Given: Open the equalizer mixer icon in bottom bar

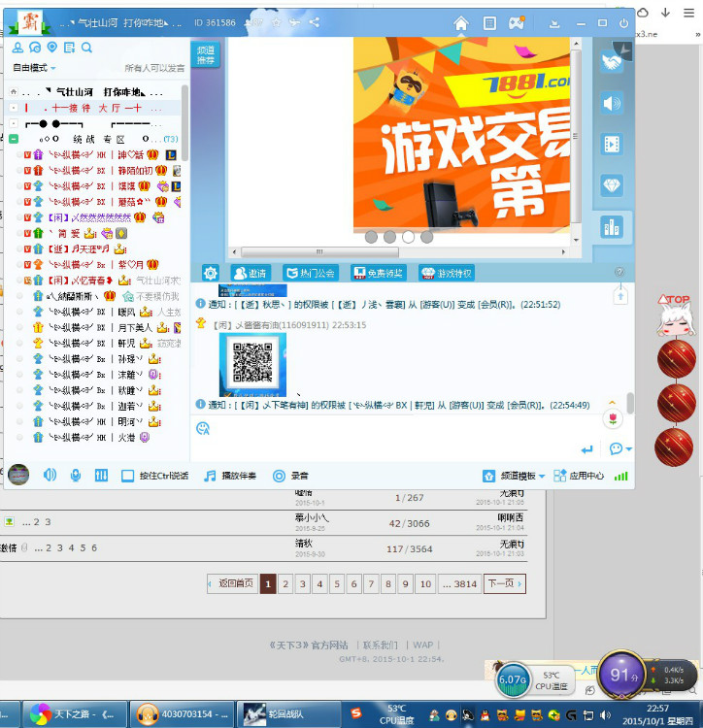Looking at the screenshot, I should [x=101, y=476].
